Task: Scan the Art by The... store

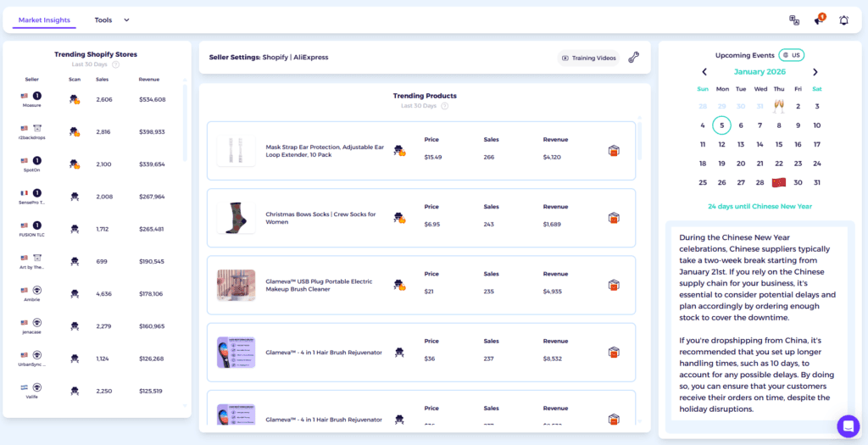Action: point(75,261)
